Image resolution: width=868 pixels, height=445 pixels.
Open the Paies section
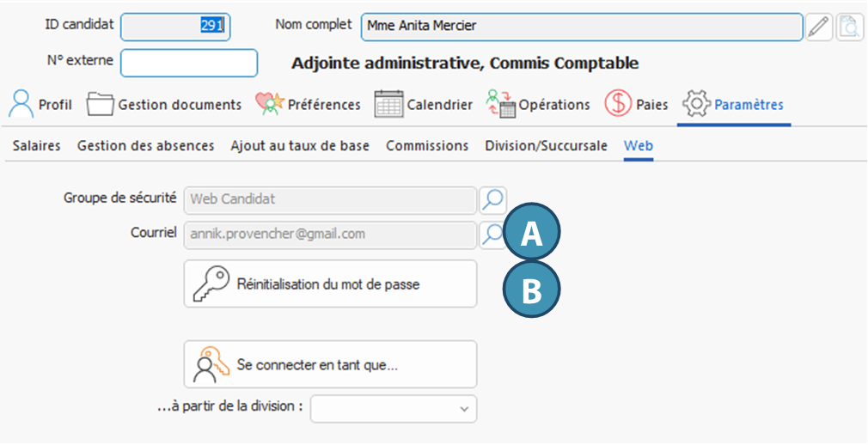[637, 105]
